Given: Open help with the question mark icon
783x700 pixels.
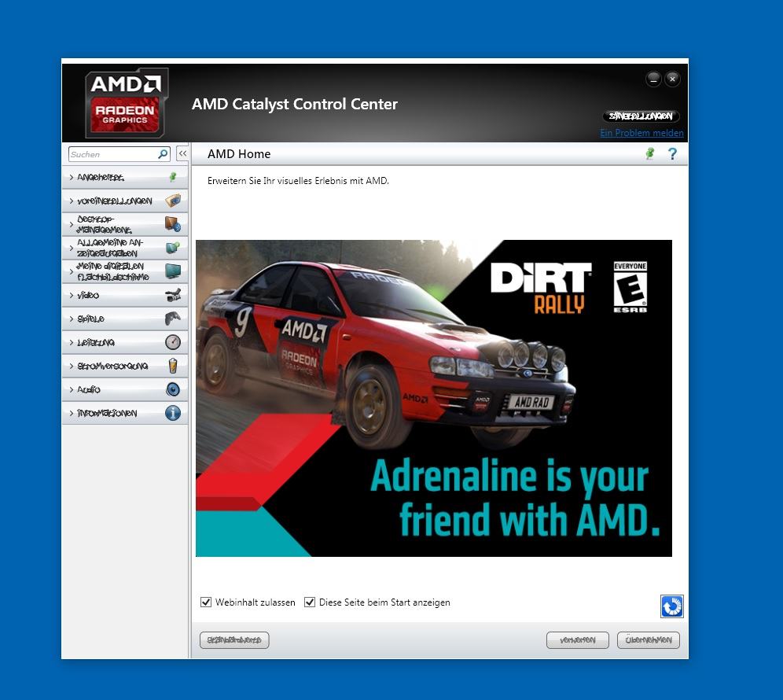Looking at the screenshot, I should 673,153.
